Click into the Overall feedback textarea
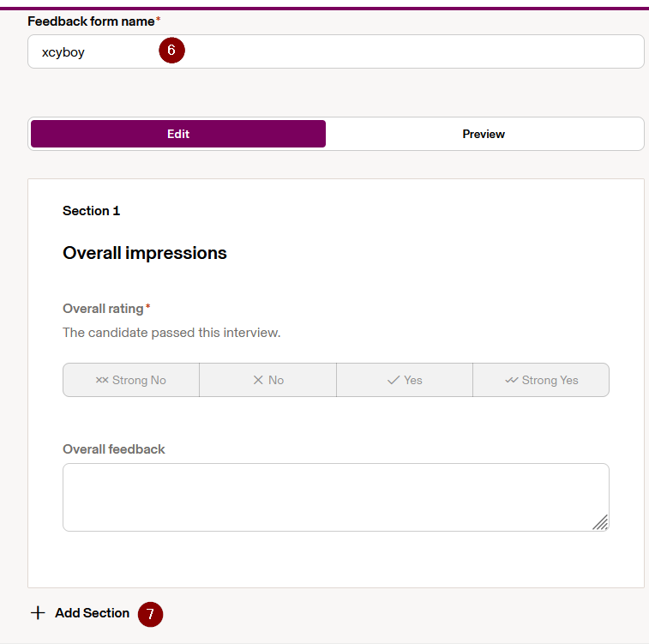This screenshot has height=644, width=649. 336,497
